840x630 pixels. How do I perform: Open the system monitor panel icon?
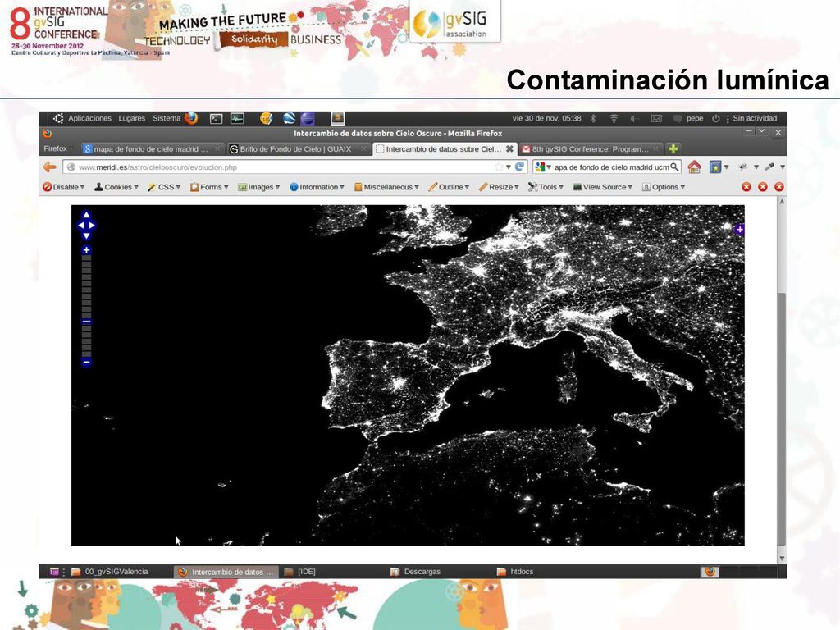(x=237, y=118)
